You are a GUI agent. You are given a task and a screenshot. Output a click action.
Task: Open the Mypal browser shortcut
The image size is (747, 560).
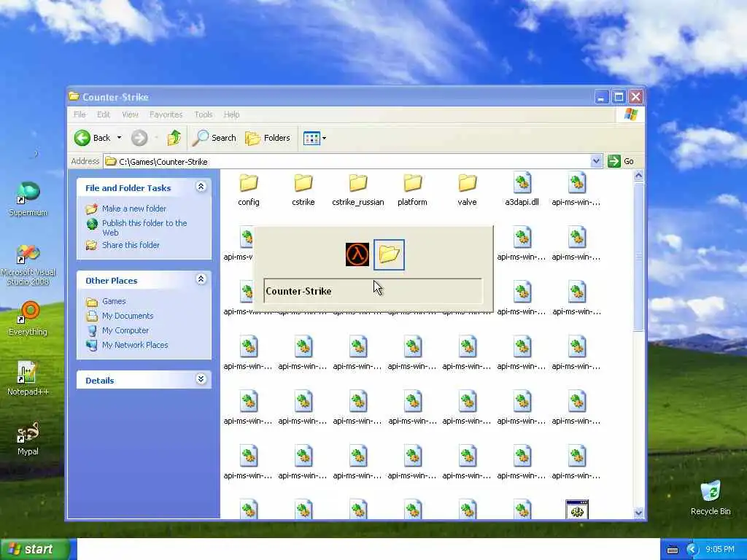tap(28, 438)
